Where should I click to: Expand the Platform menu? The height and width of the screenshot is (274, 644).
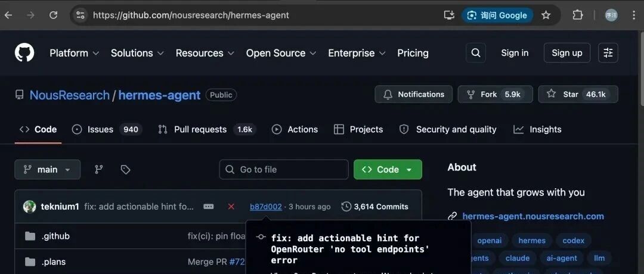click(x=75, y=54)
